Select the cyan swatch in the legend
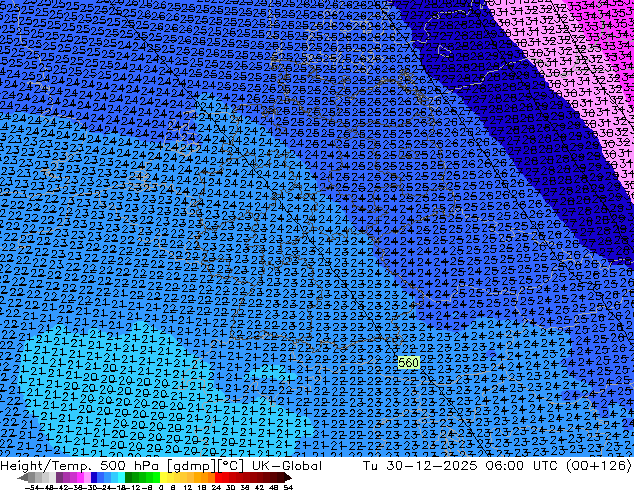The height and width of the screenshot is (490, 634). click(x=121, y=478)
